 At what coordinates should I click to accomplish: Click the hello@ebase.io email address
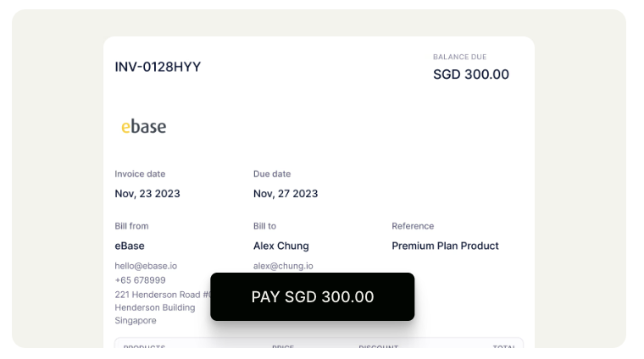pyautogui.click(x=146, y=266)
